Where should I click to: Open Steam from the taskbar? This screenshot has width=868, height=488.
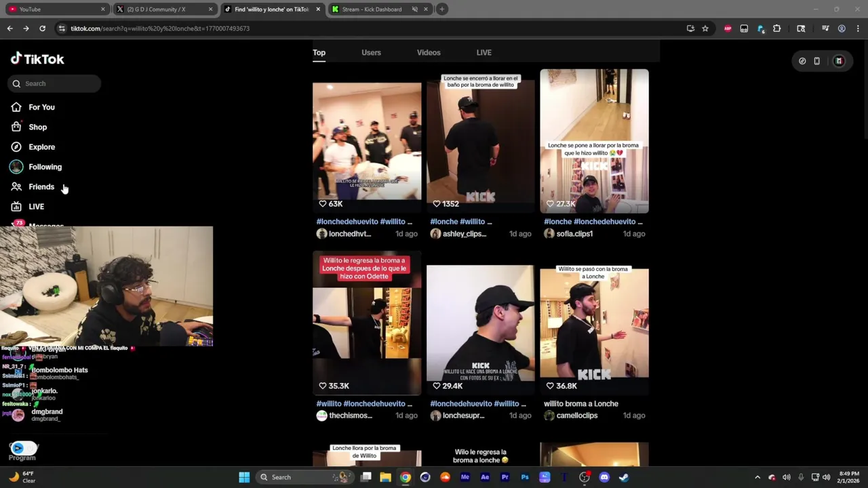pos(624,477)
